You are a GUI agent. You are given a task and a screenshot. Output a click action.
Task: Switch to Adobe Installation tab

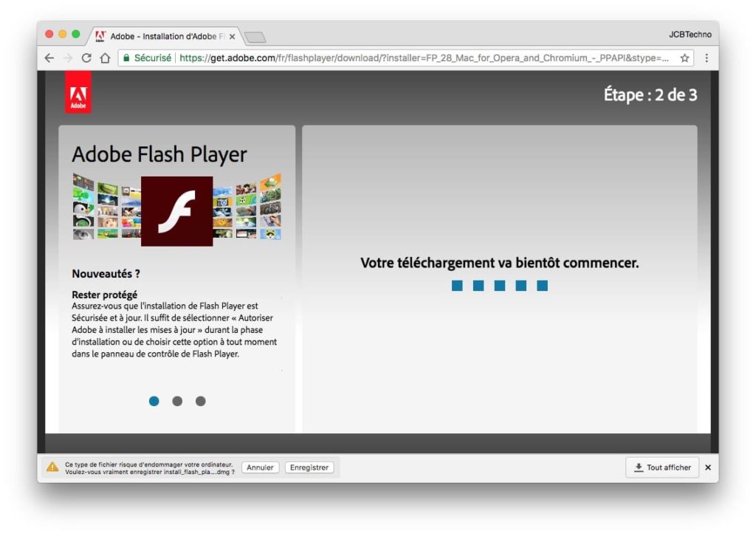[162, 36]
